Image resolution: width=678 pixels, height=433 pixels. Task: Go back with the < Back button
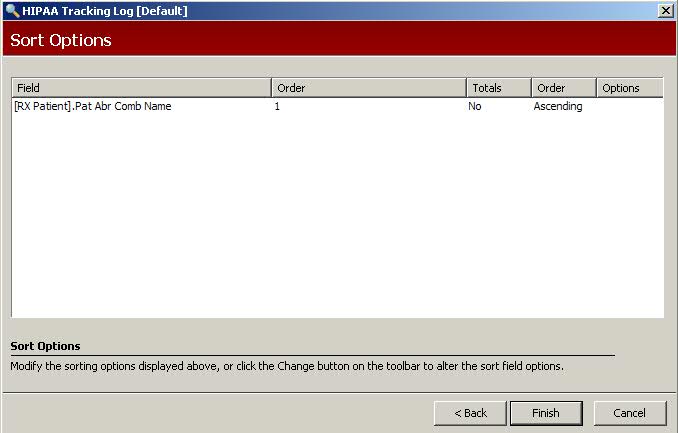click(x=470, y=413)
